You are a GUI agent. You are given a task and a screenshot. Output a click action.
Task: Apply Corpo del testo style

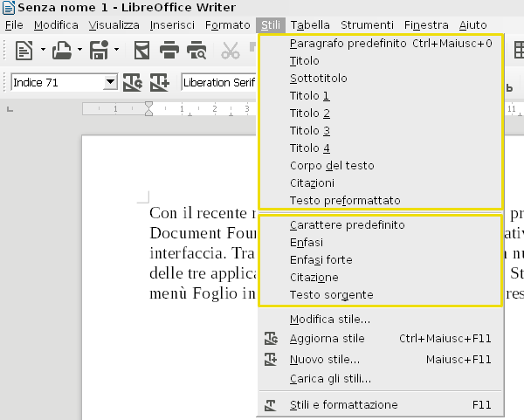(x=380, y=165)
